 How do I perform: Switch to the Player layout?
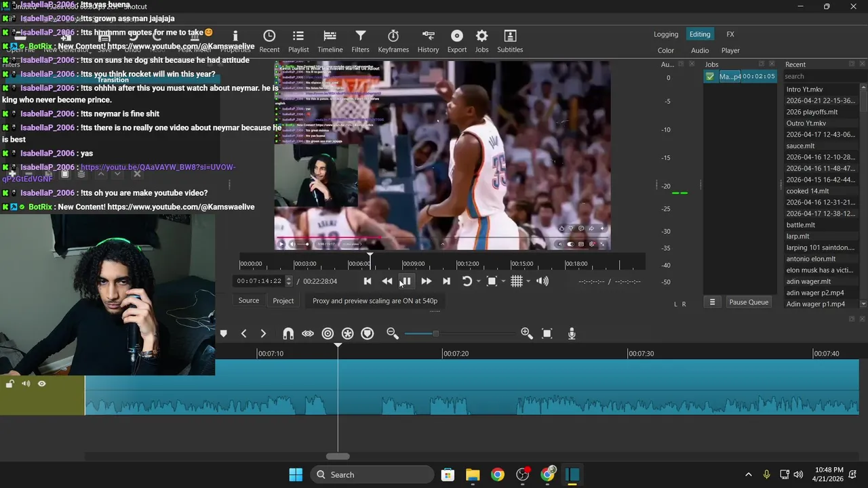pyautogui.click(x=730, y=50)
